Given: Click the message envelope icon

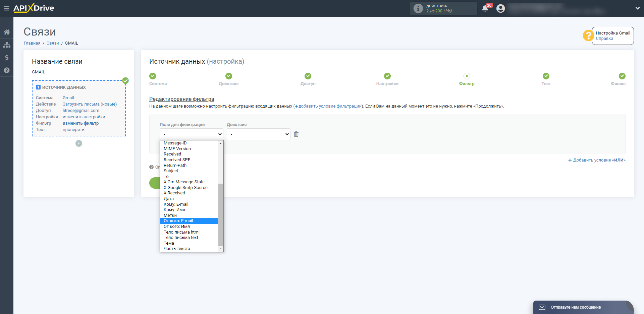Looking at the screenshot, I should tap(542, 307).
